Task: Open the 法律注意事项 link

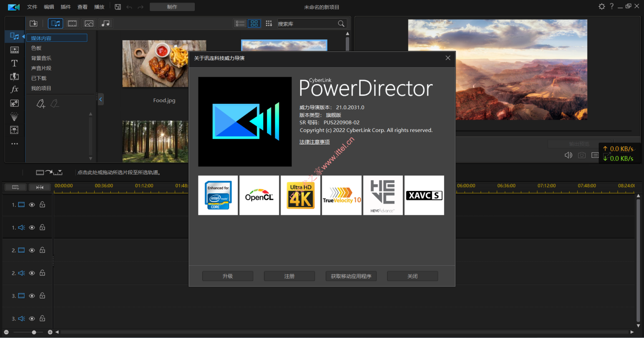Action: pyautogui.click(x=314, y=142)
